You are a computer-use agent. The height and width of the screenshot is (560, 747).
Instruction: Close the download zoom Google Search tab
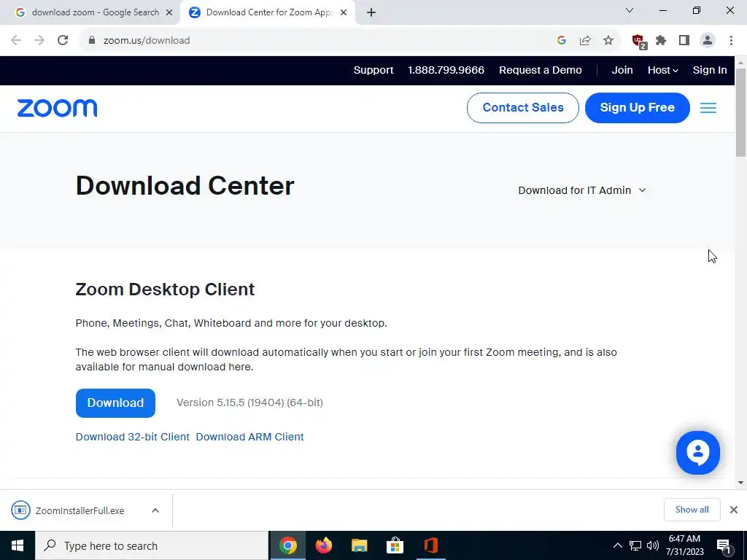tap(169, 12)
